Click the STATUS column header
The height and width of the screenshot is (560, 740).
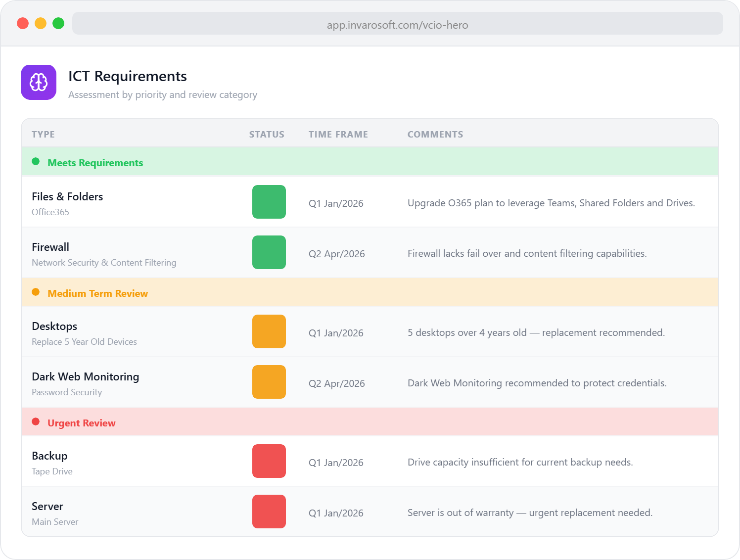[267, 135]
